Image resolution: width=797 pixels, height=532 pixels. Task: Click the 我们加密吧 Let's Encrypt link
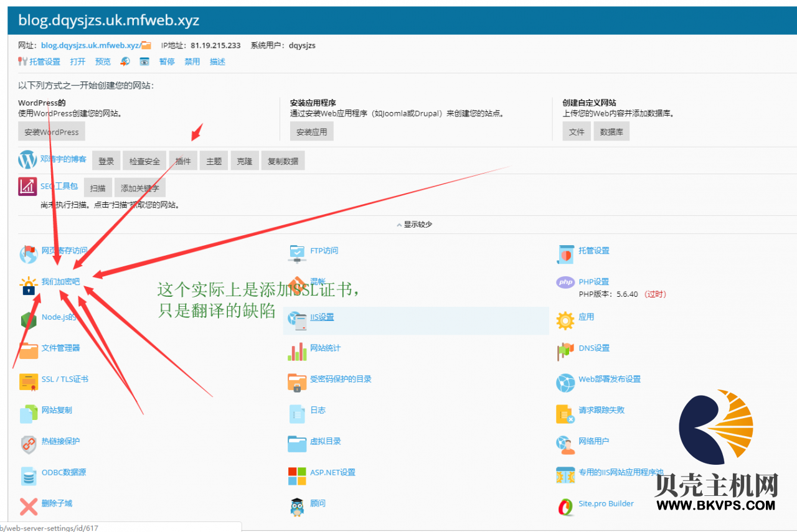(x=61, y=282)
